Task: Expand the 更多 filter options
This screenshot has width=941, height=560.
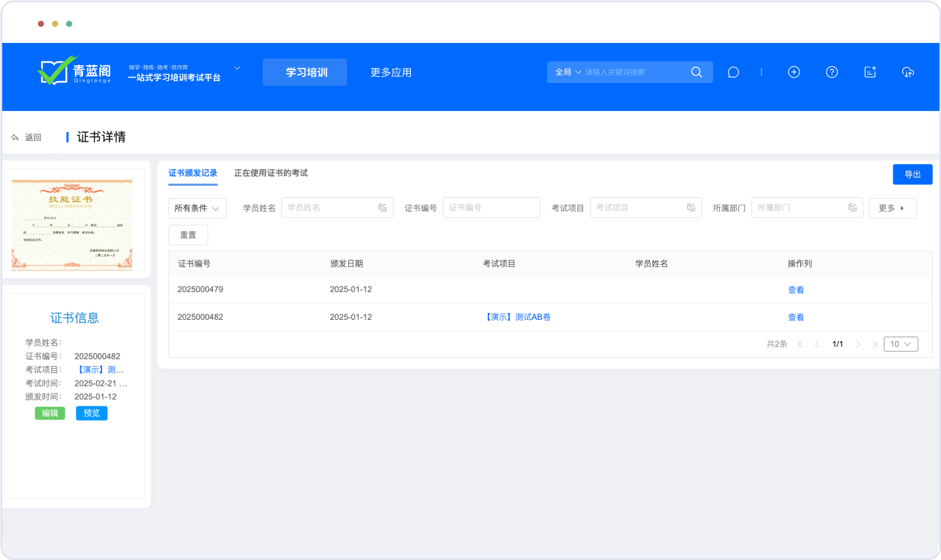Action: (x=892, y=208)
